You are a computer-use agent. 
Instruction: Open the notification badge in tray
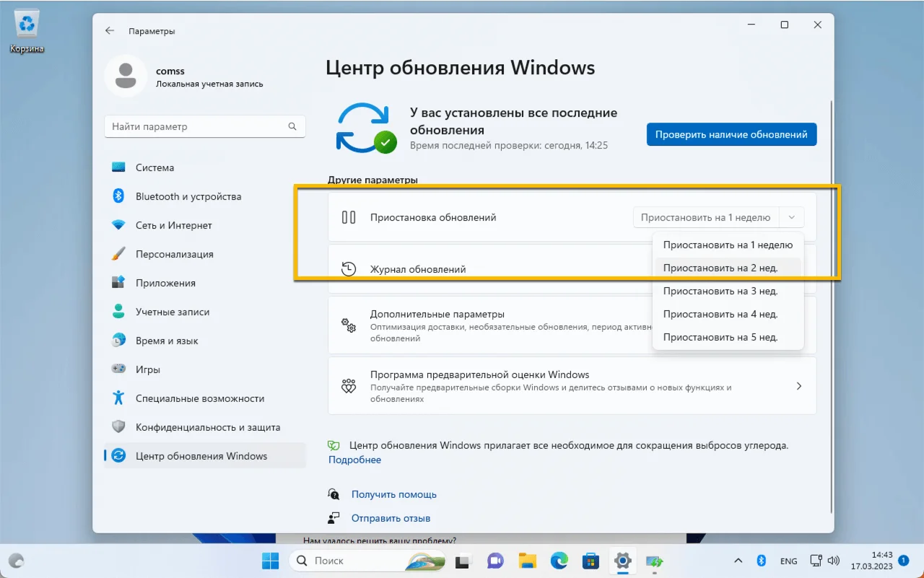903,560
